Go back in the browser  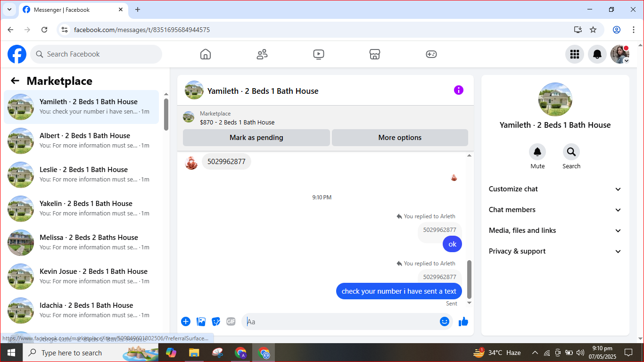tap(10, 30)
